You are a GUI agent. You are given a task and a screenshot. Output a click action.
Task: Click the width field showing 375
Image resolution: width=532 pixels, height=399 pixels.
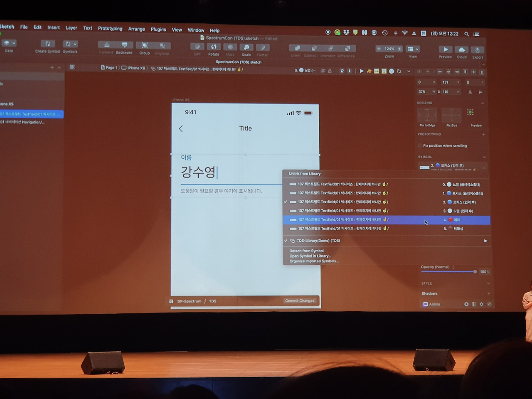(x=426, y=92)
